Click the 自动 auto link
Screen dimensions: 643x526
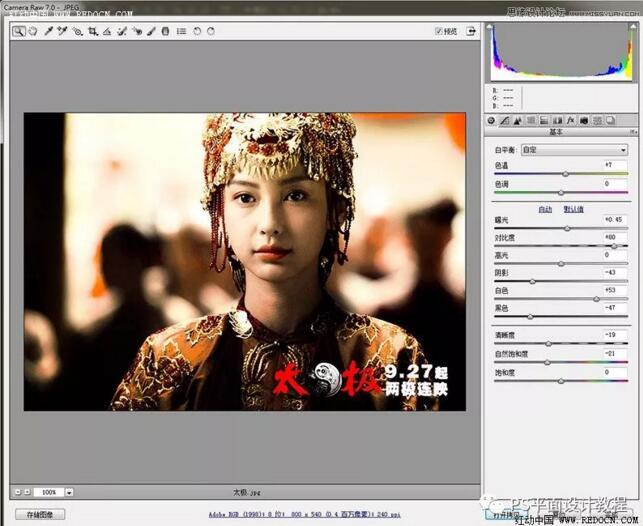pyautogui.click(x=545, y=209)
